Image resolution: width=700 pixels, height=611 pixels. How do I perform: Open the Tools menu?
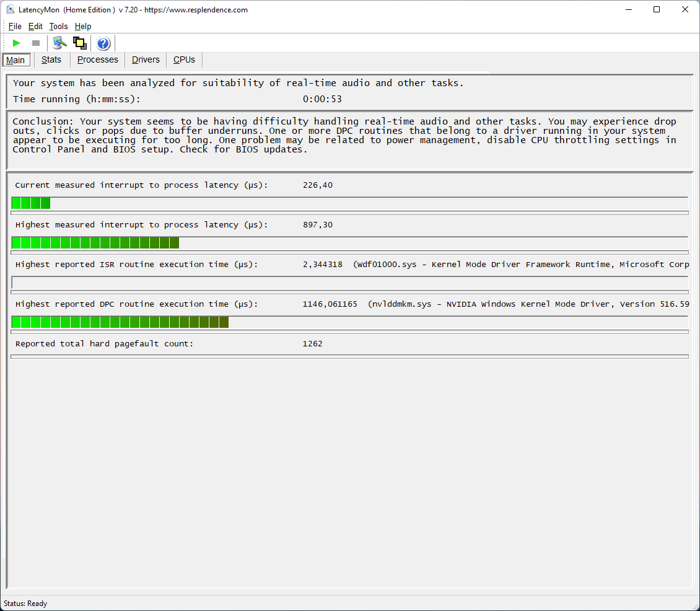click(x=58, y=27)
